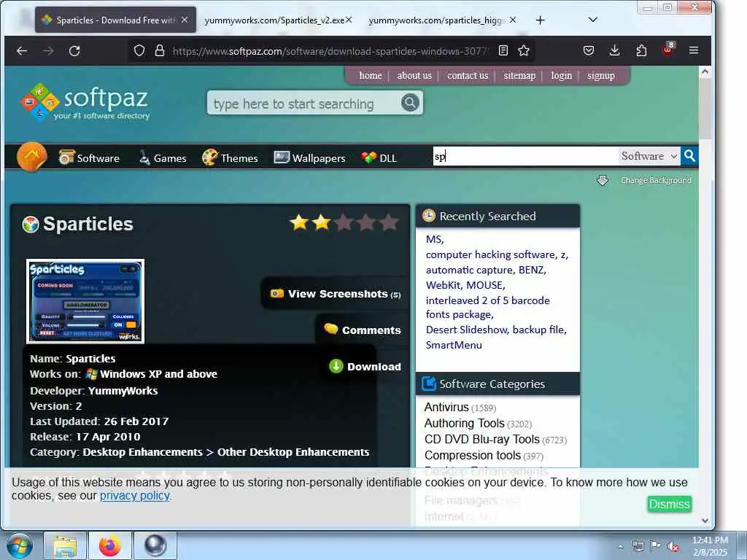Click Firefox icon in taskbar

(110, 545)
